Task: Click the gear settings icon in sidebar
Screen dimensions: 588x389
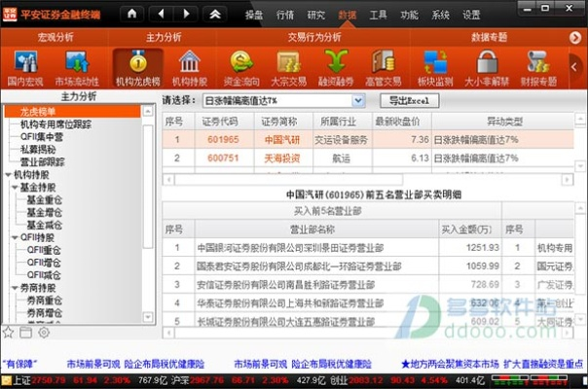Action: click(x=44, y=333)
